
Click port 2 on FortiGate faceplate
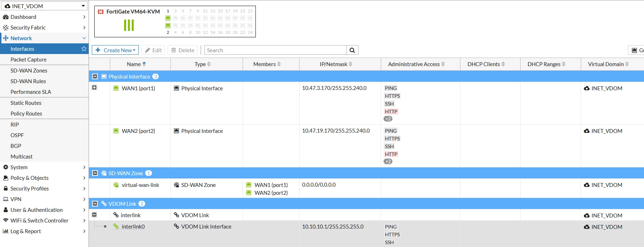pos(168,26)
